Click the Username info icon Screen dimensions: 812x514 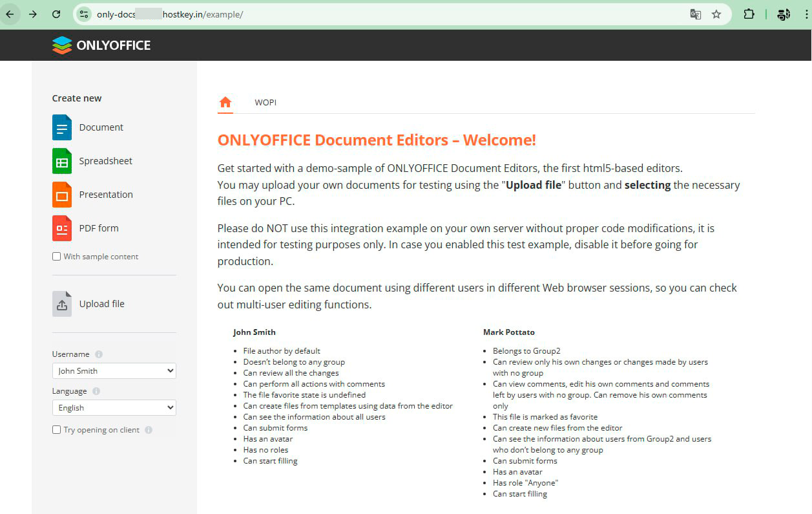99,354
